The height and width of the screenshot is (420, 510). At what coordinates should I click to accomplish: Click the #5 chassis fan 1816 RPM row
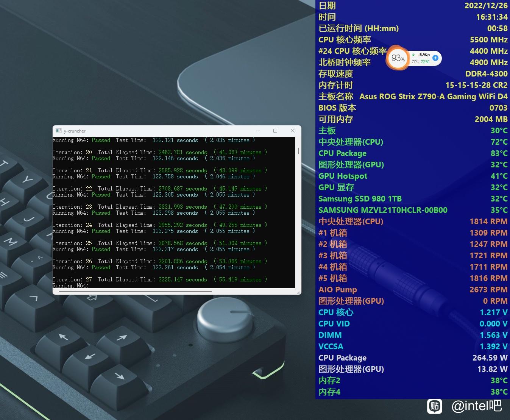[413, 278]
